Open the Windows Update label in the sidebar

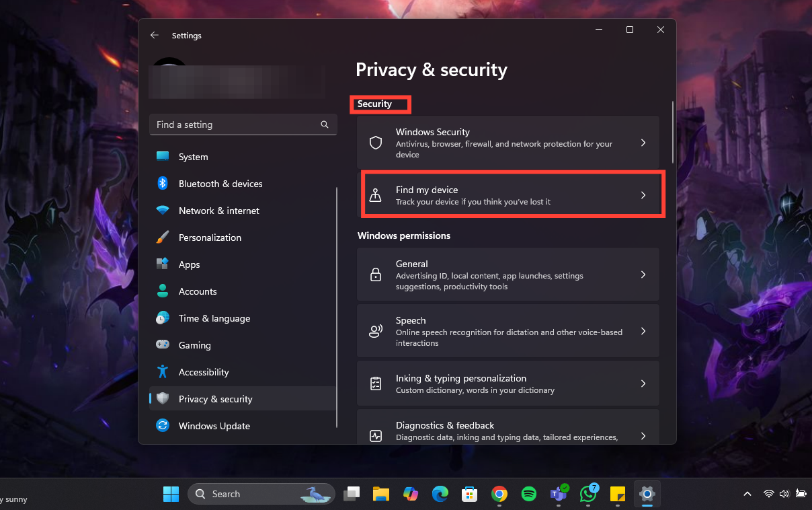214,426
